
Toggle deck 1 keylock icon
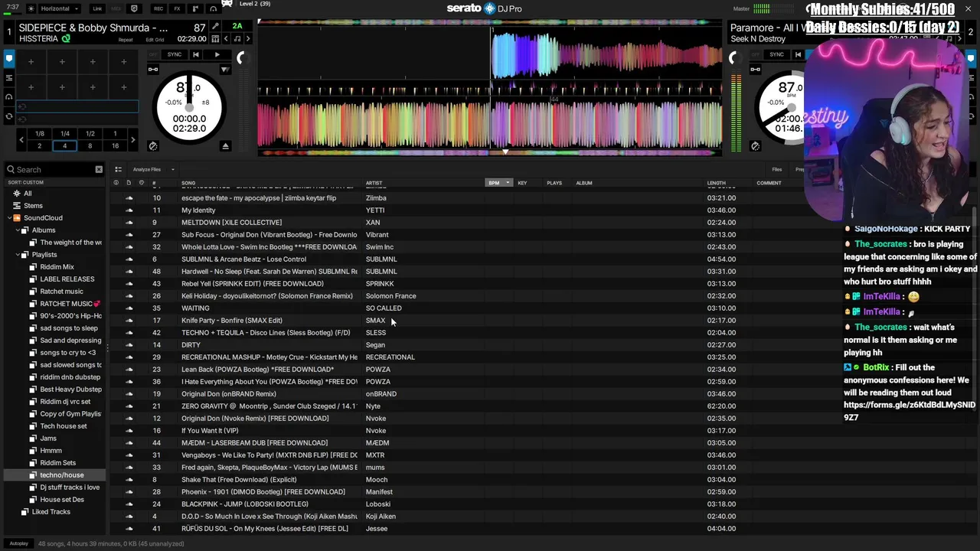coord(153,70)
